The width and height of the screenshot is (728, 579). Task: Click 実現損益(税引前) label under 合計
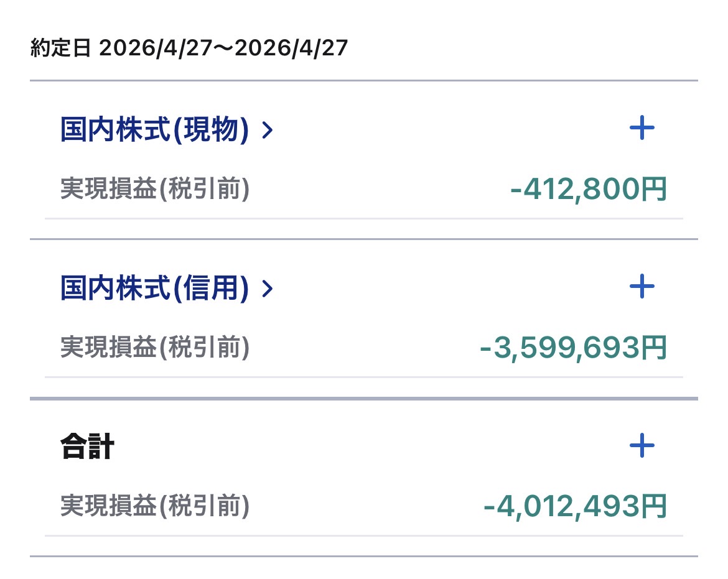coord(155,506)
